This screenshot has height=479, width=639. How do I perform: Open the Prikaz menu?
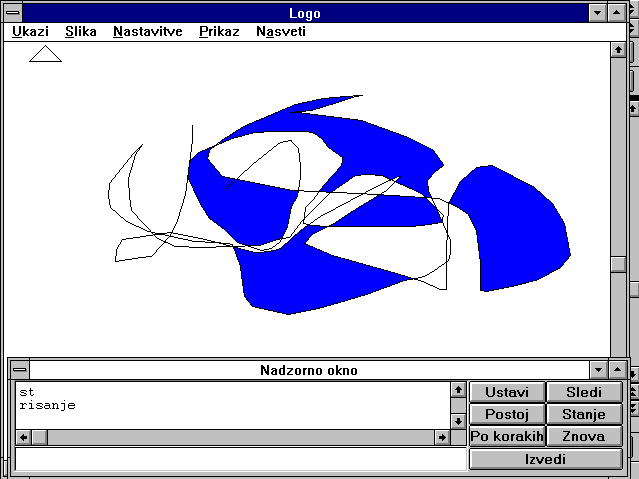tap(219, 31)
